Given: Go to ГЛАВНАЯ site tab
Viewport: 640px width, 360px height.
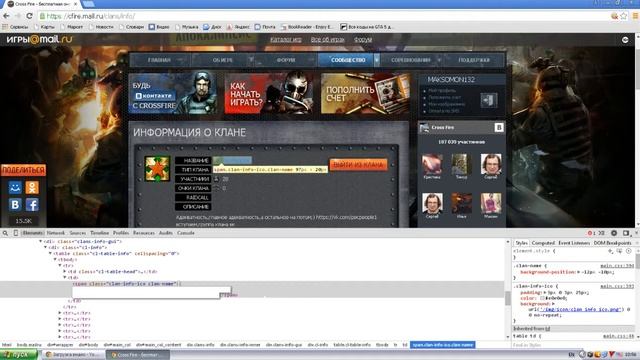Looking at the screenshot, I should coord(159,60).
